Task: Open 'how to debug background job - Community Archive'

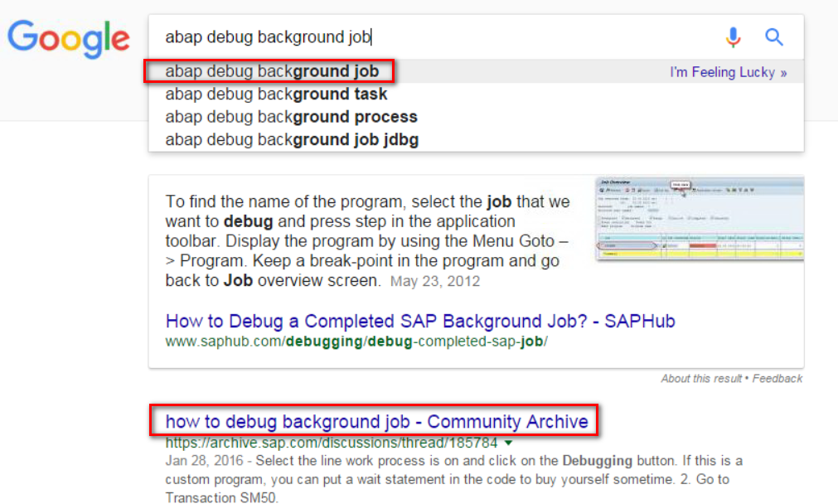Action: (x=377, y=421)
